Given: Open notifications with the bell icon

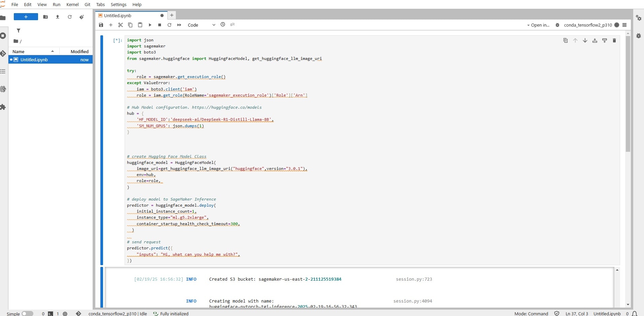Looking at the screenshot, I should click(635, 314).
